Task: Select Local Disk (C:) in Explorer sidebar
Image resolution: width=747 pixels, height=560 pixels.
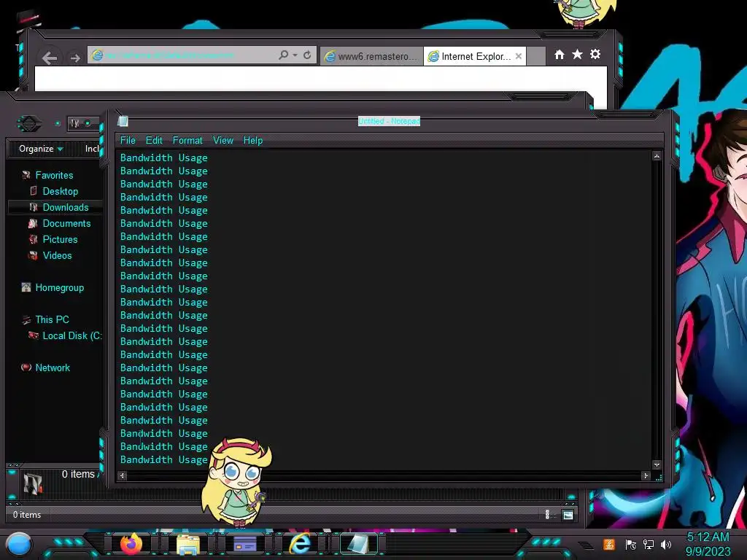Action: pos(72,335)
